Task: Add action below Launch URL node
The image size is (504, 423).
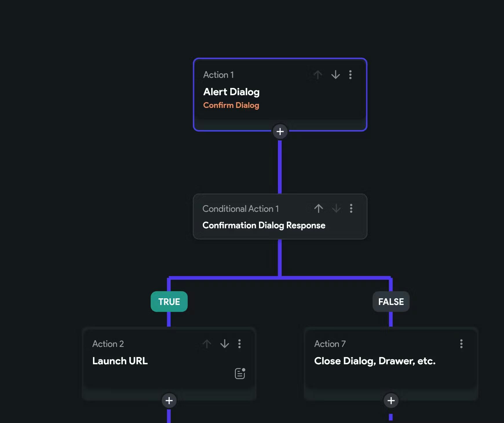Action: tap(169, 400)
